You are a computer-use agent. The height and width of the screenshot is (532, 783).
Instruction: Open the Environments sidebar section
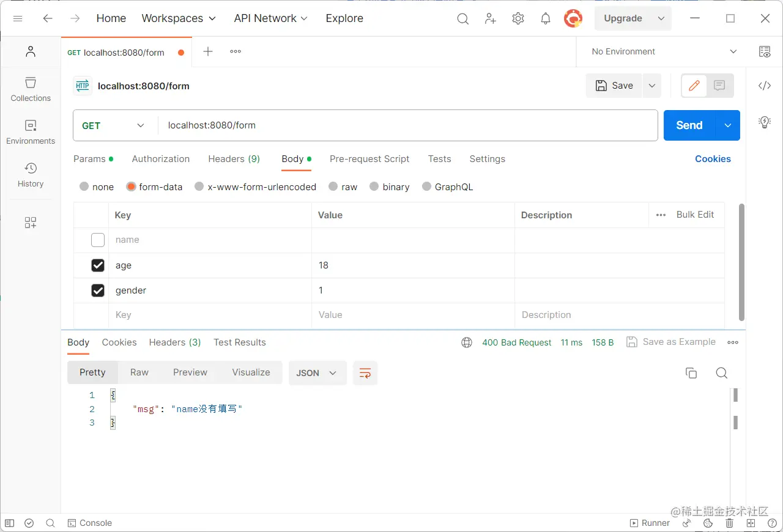[x=31, y=132]
